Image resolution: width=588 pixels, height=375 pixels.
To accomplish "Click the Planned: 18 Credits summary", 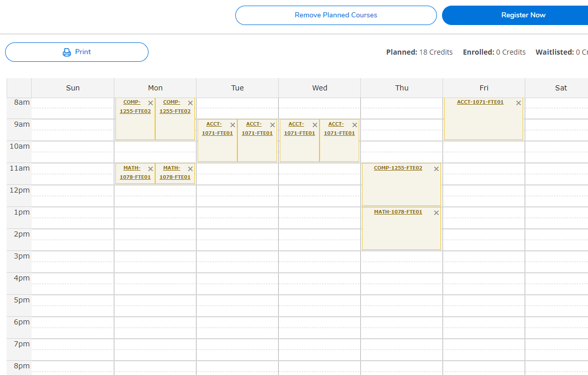I will tap(419, 52).
